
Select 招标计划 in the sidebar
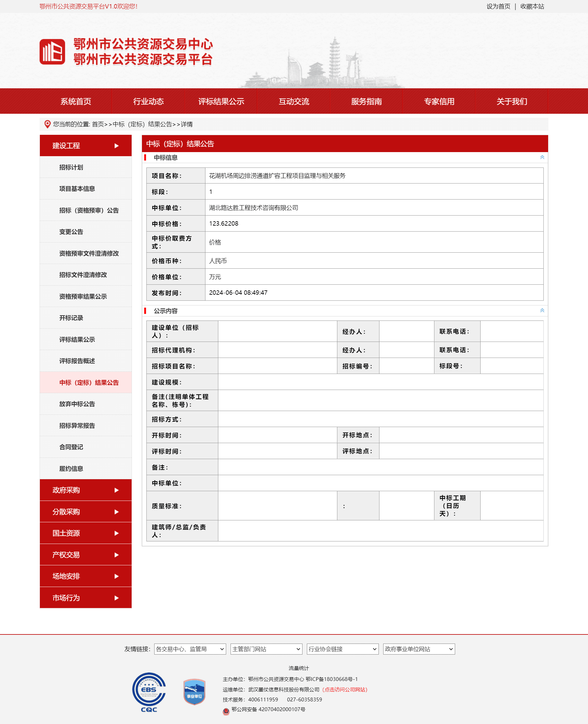[x=71, y=167]
